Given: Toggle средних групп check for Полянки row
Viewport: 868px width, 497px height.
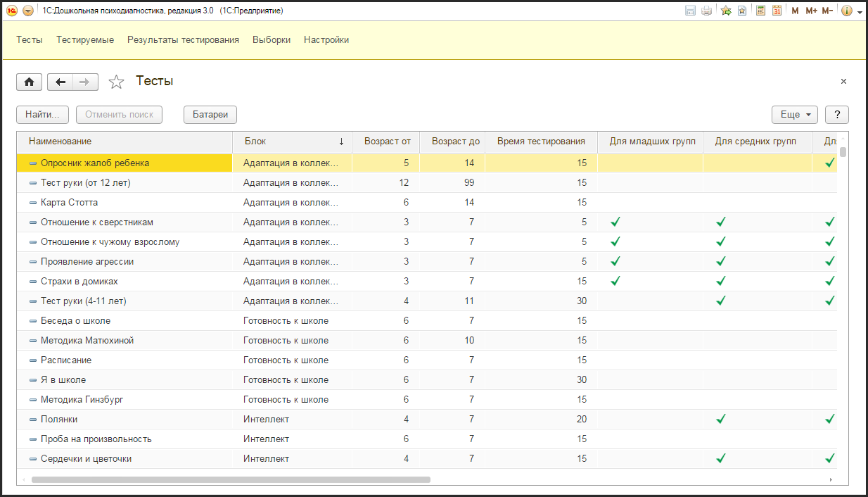Looking at the screenshot, I should (x=720, y=419).
